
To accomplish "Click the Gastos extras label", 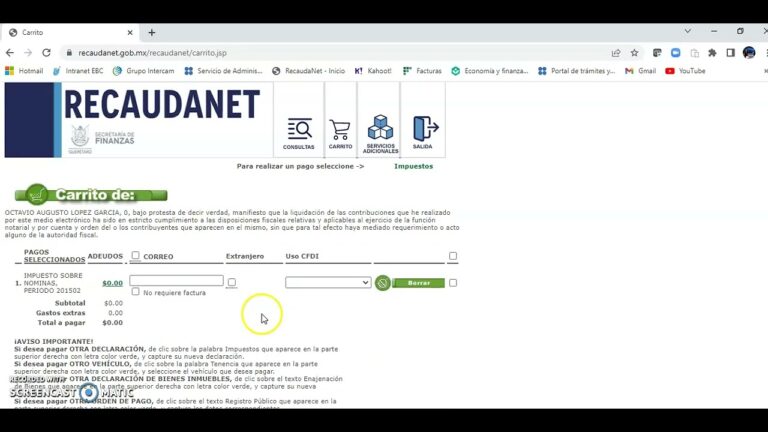I will [60, 313].
